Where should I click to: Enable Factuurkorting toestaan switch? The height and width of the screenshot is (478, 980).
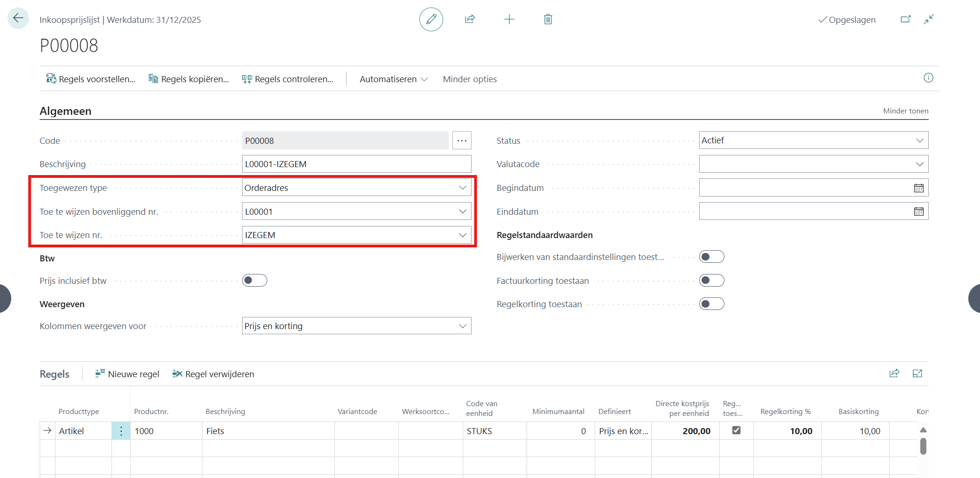pos(711,281)
